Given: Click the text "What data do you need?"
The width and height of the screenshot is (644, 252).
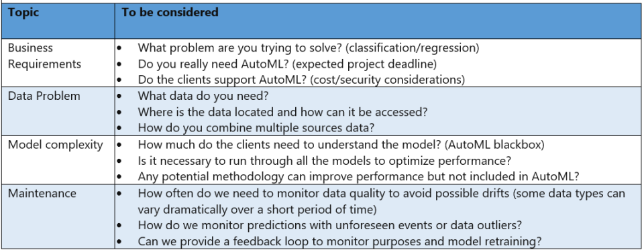Looking at the screenshot, I should coord(203,96).
